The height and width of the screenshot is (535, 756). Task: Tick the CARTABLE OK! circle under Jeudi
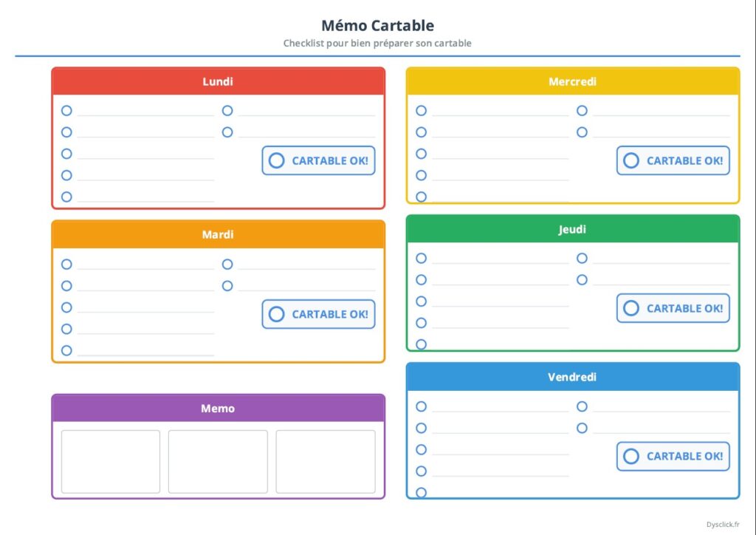631,308
